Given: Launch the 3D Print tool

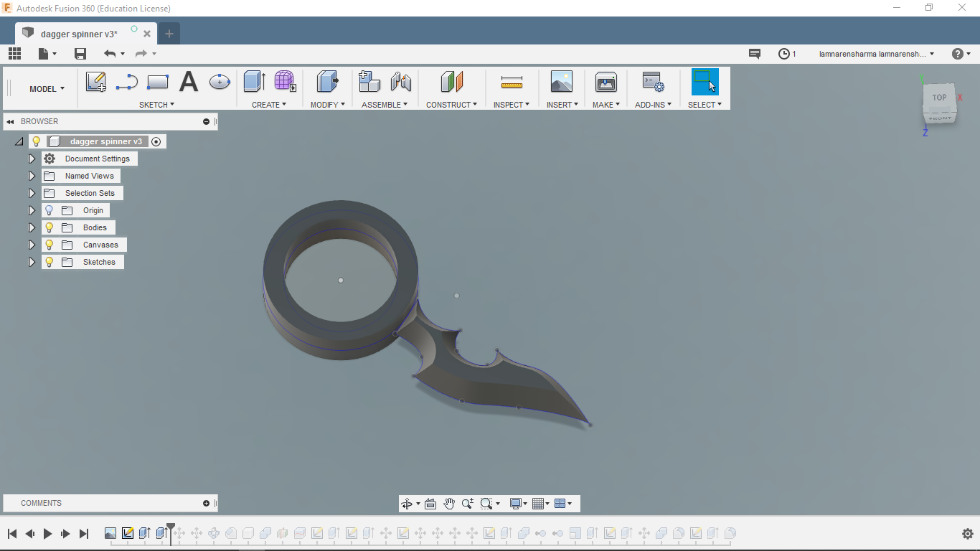Looking at the screenshot, I should tap(606, 82).
